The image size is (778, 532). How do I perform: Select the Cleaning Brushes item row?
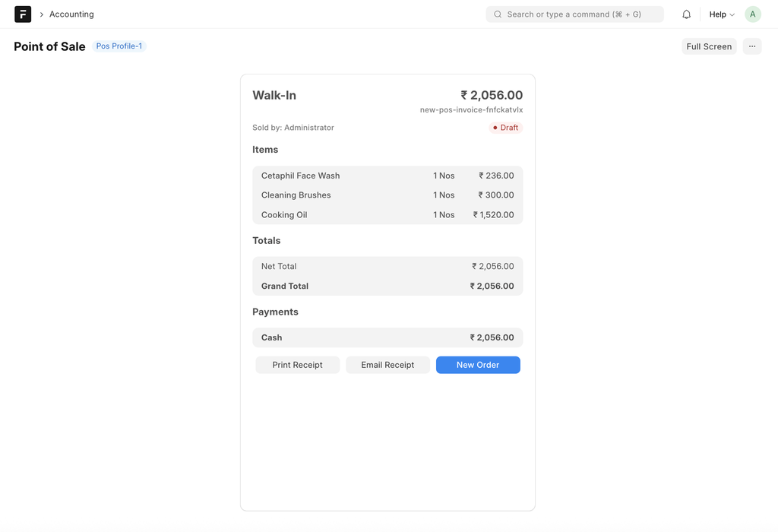pyautogui.click(x=387, y=195)
